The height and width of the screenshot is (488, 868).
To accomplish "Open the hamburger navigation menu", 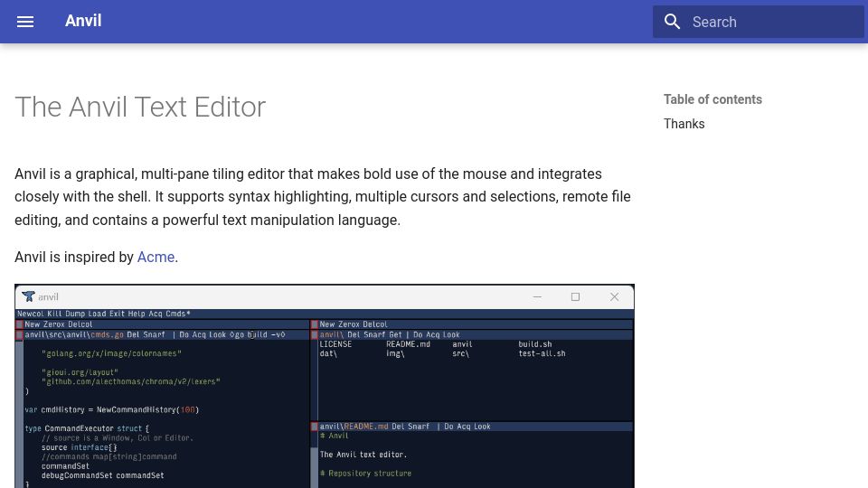I will (x=25, y=22).
